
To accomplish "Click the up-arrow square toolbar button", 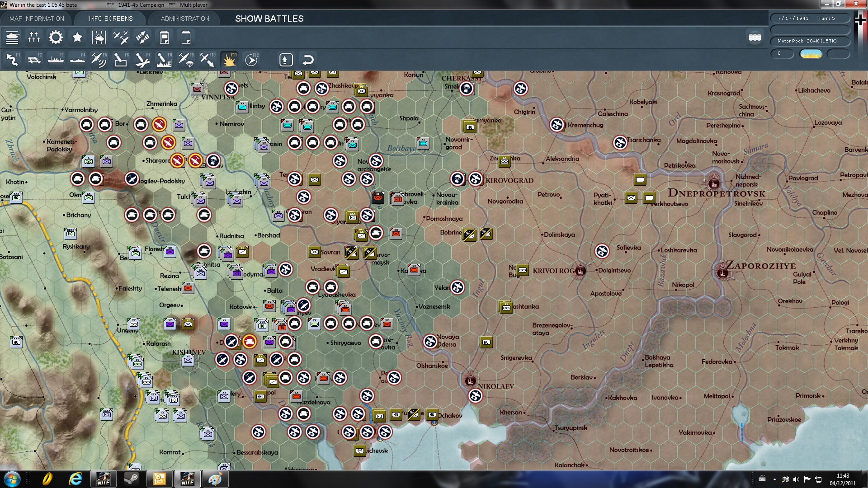I will [x=286, y=60].
